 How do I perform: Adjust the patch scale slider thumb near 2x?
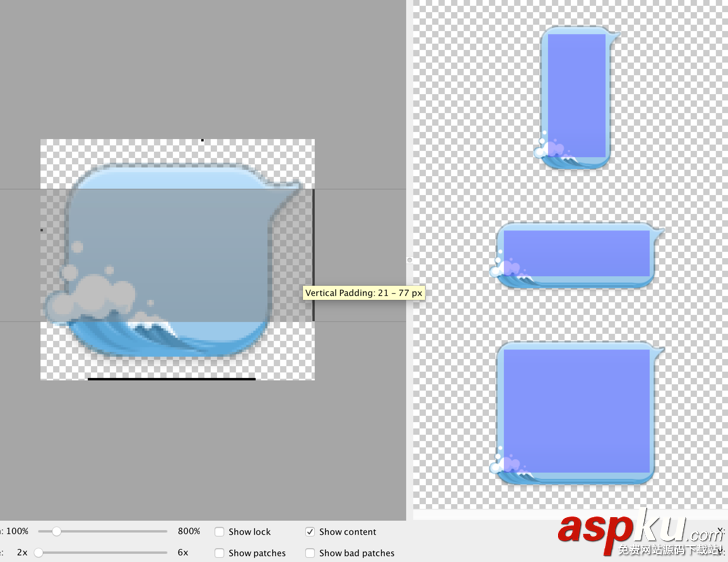click(39, 552)
